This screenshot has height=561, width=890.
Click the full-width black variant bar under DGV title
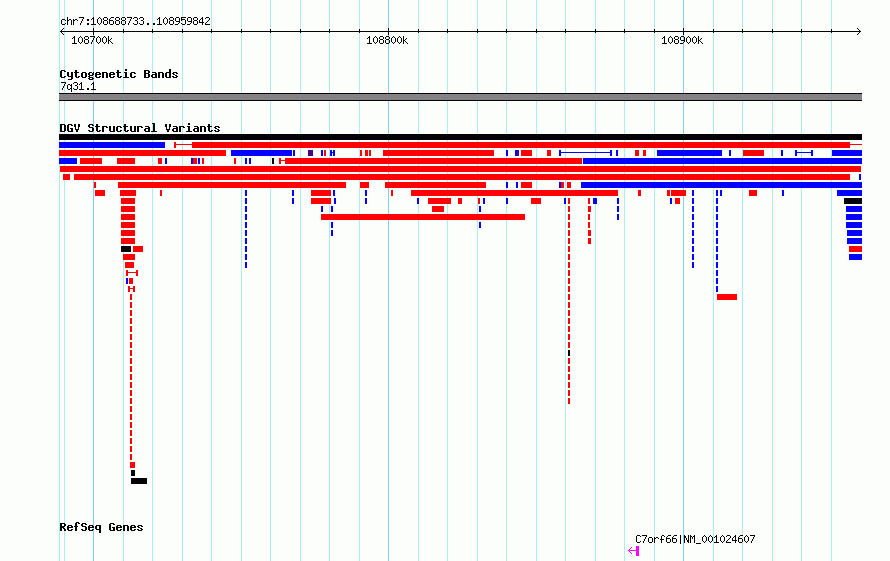(460, 137)
